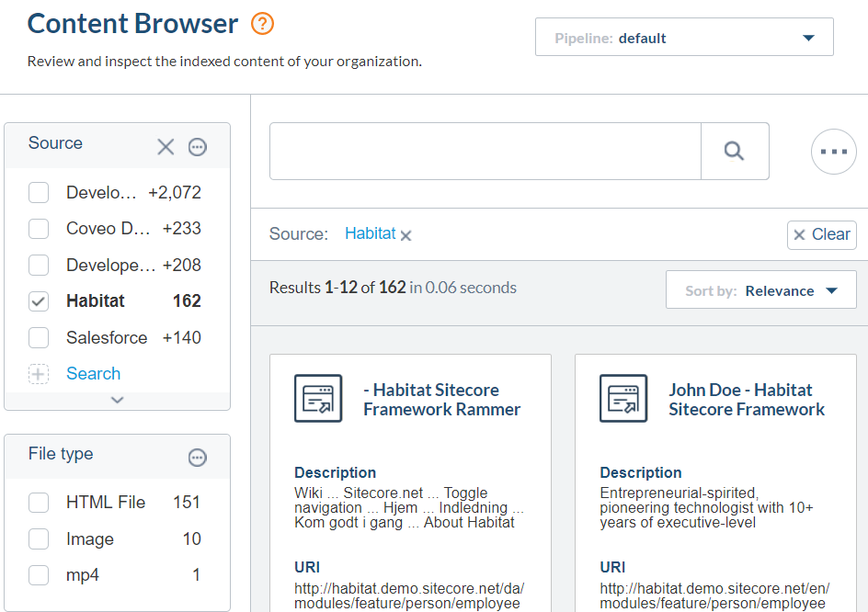The width and height of the screenshot is (868, 612).
Task: Click the webpage icon on John Doe's card
Action: 622,398
